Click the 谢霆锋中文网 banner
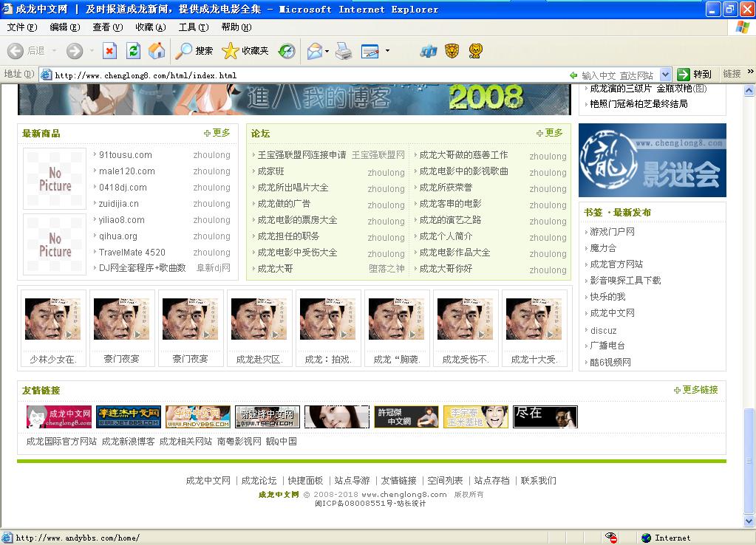 267,417
